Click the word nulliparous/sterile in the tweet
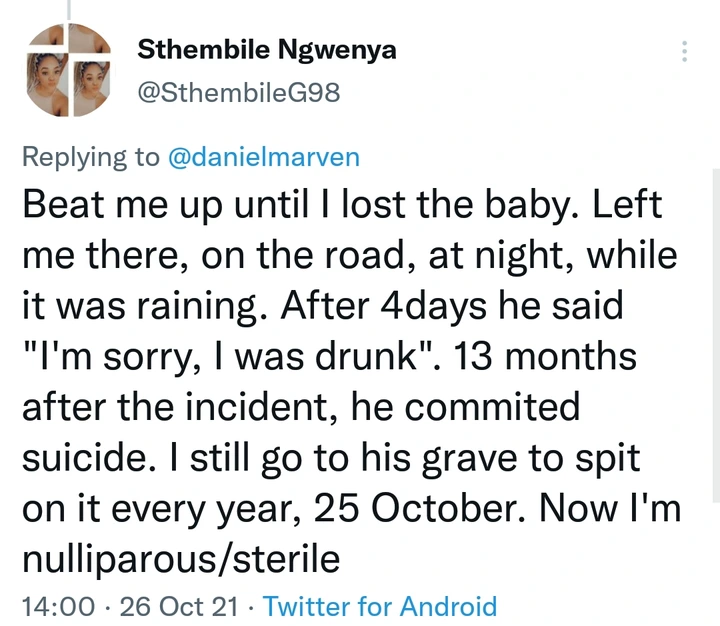The height and width of the screenshot is (626, 720). pyautogui.click(x=181, y=559)
